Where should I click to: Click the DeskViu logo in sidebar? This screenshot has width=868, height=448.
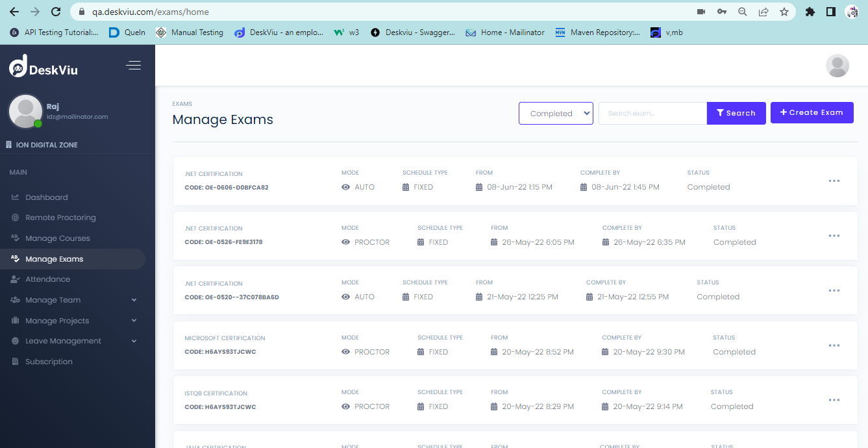[43, 68]
